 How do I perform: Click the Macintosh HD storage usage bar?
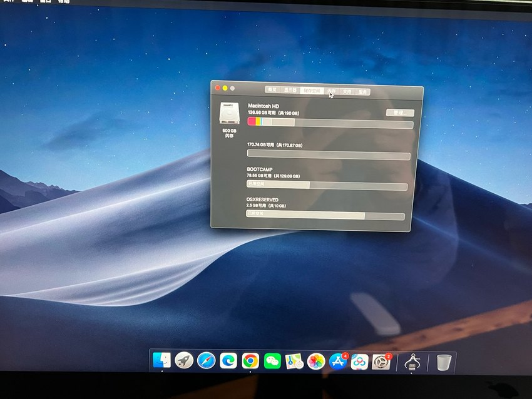click(x=330, y=123)
